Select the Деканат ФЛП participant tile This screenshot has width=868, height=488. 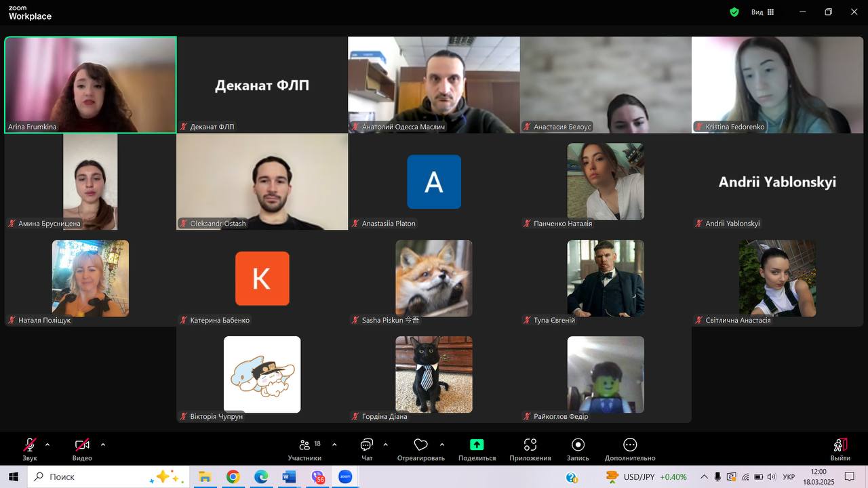click(262, 85)
